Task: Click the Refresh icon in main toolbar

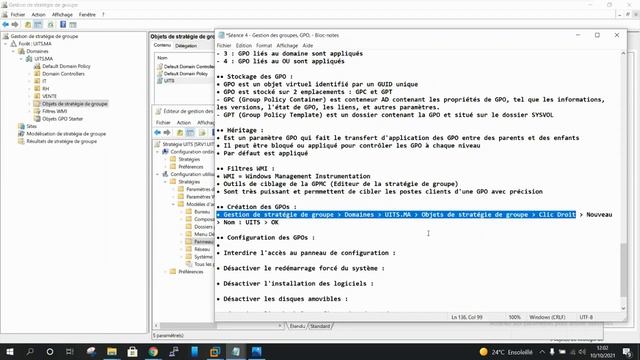Action: (x=51, y=24)
